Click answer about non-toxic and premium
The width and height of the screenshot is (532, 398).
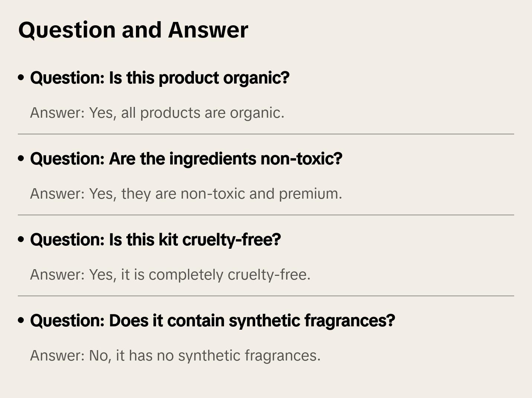pos(186,194)
